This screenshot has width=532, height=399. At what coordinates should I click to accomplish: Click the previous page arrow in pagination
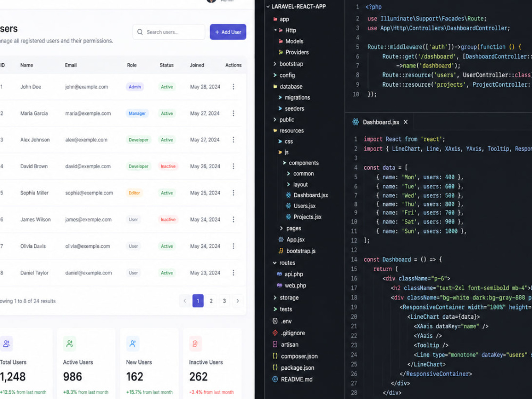click(x=185, y=301)
